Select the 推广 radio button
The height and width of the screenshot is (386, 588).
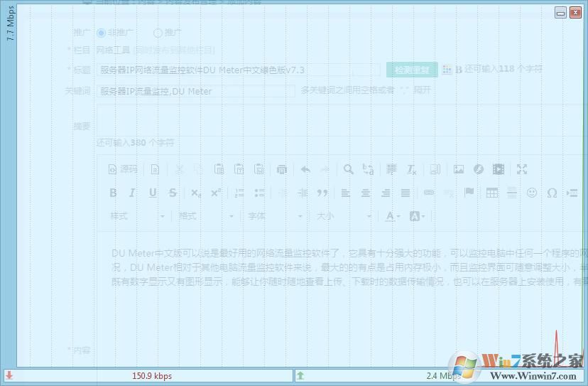point(158,33)
